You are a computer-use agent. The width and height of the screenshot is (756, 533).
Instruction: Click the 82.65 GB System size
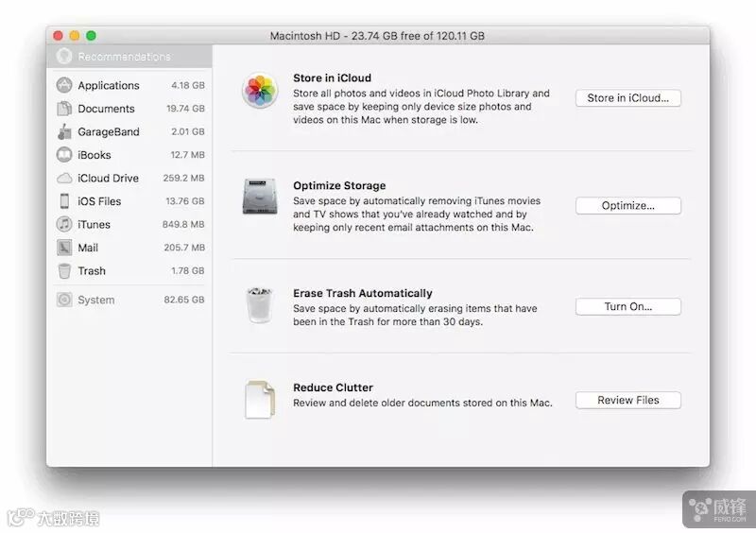[x=184, y=300]
